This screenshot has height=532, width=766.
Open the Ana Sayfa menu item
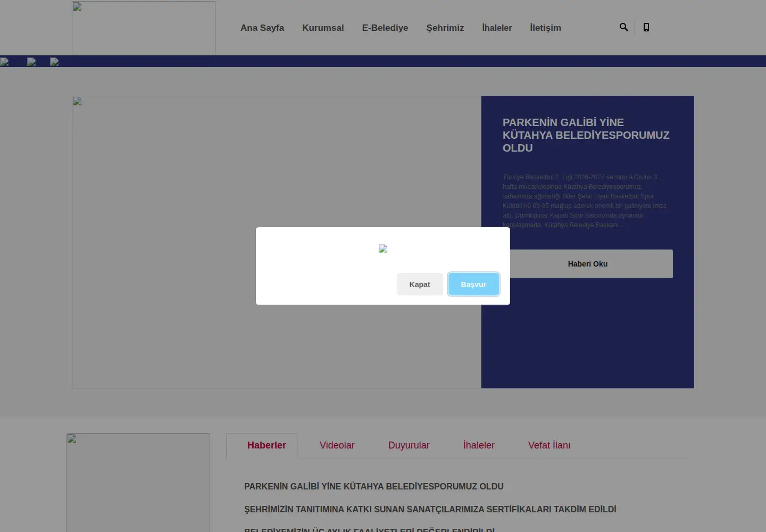tap(262, 28)
